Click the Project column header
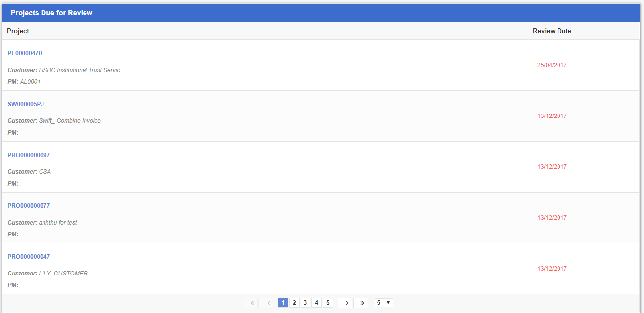Image resolution: width=644 pixels, height=313 pixels. (18, 31)
